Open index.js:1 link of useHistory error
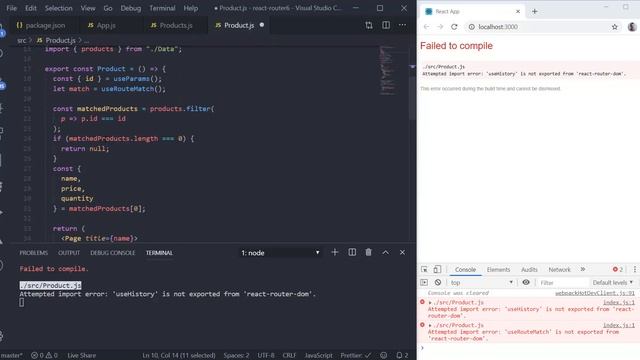This screenshot has height=360, width=640. coord(619,302)
